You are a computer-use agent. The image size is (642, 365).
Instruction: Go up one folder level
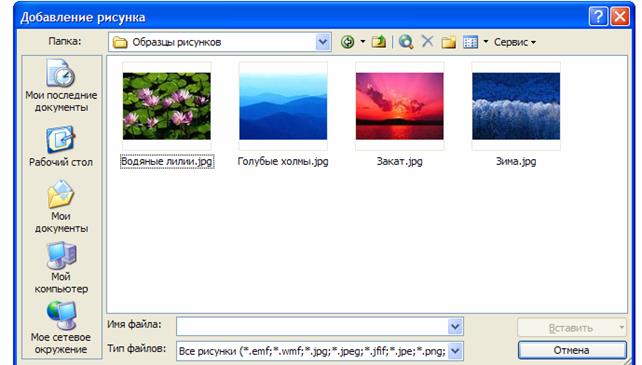[x=379, y=42]
